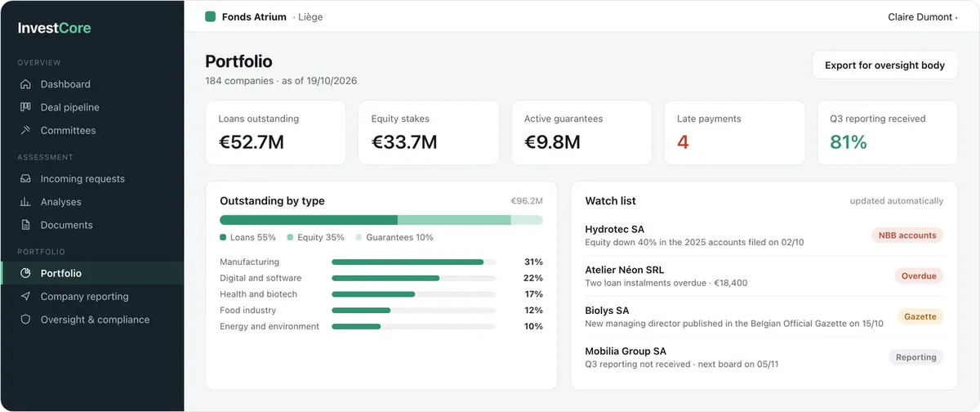Click the Reporting badge
This screenshot has width=980, height=412.
[916, 357]
